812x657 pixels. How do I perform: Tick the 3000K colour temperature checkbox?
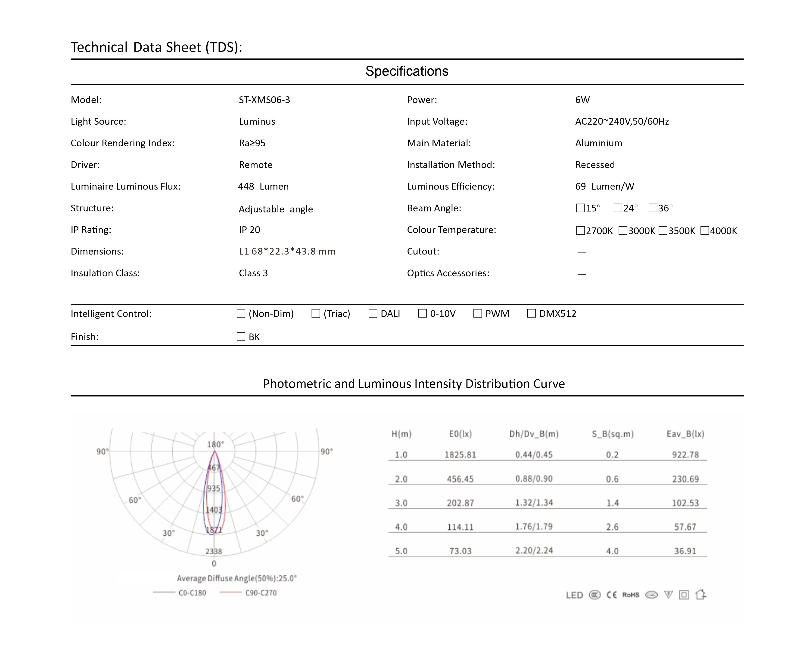[623, 230]
